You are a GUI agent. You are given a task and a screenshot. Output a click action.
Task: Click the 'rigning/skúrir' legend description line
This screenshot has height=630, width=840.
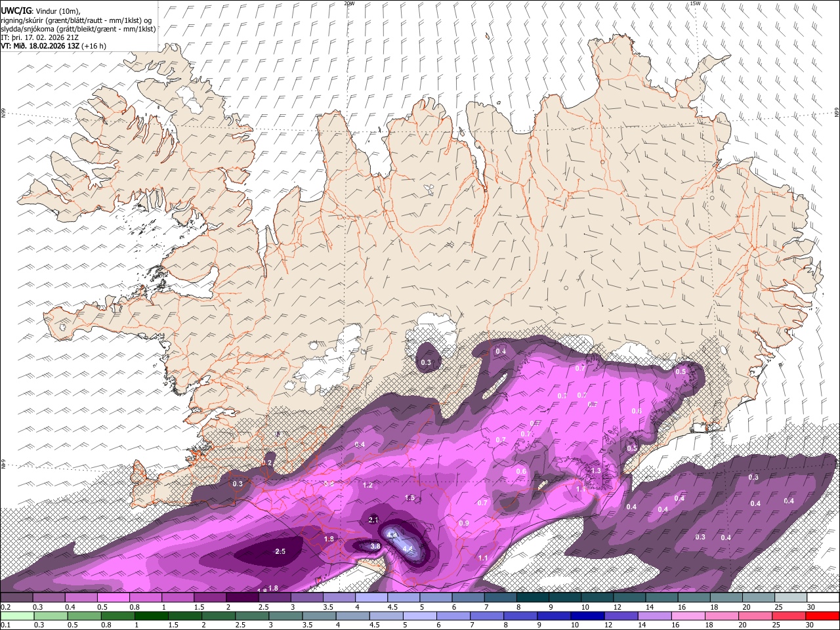pos(76,20)
